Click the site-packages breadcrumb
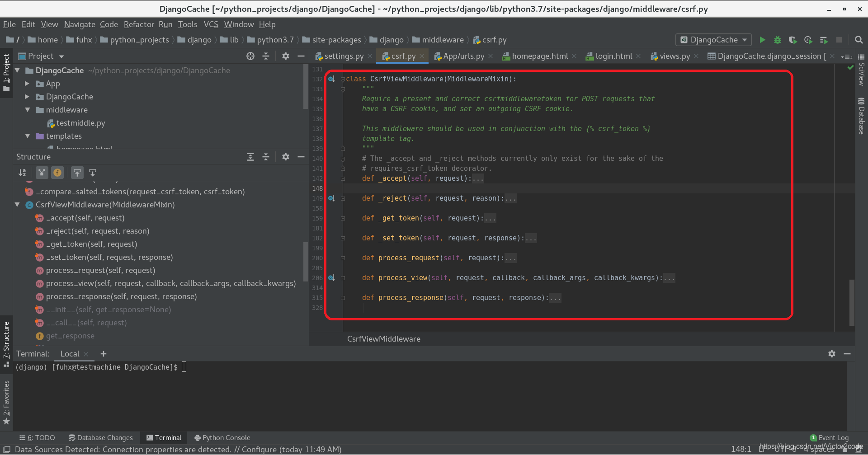868x455 pixels. tap(332, 40)
